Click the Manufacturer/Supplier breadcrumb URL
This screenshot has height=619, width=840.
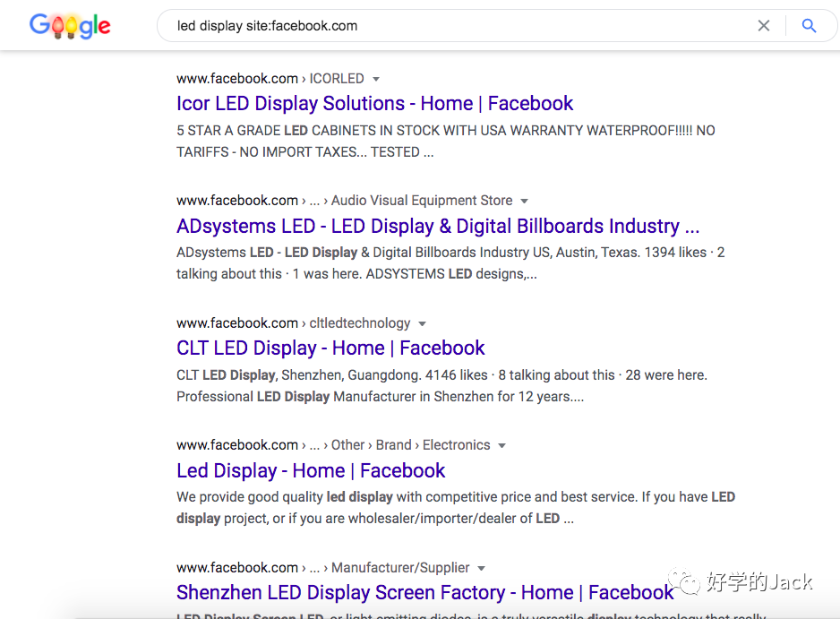pos(323,568)
